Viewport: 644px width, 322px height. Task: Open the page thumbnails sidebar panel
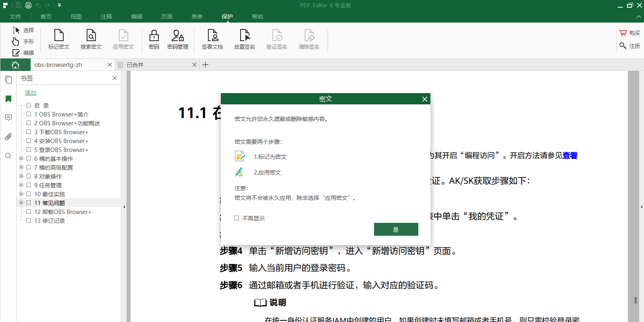(8, 80)
